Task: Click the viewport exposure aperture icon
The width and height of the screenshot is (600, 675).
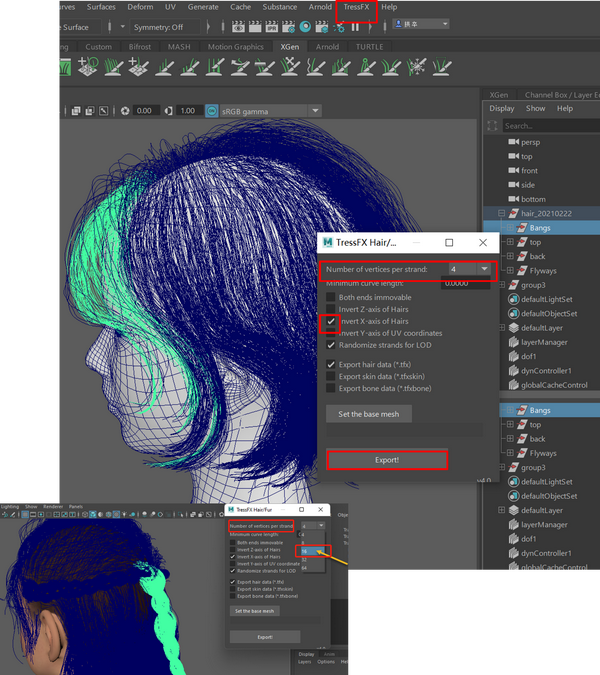Action: pos(125,111)
